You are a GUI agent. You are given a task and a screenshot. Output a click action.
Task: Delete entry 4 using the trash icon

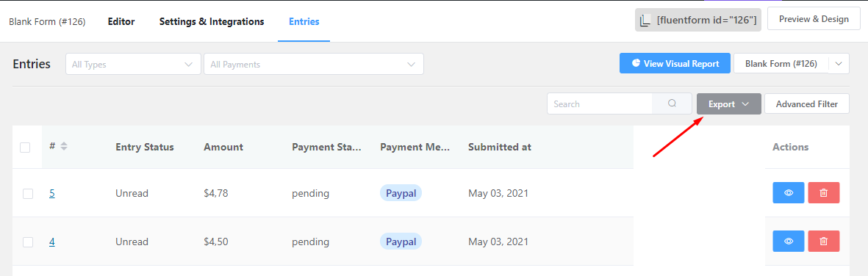coord(824,241)
